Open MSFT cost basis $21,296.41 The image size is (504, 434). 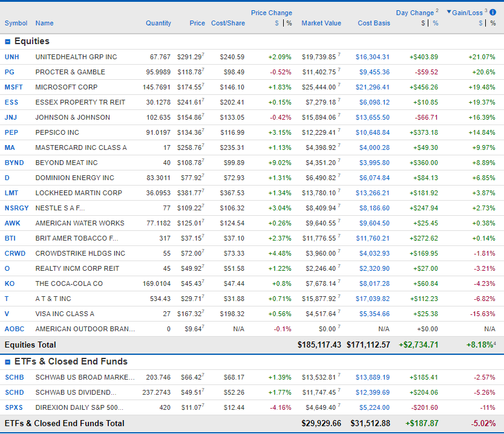(x=372, y=87)
